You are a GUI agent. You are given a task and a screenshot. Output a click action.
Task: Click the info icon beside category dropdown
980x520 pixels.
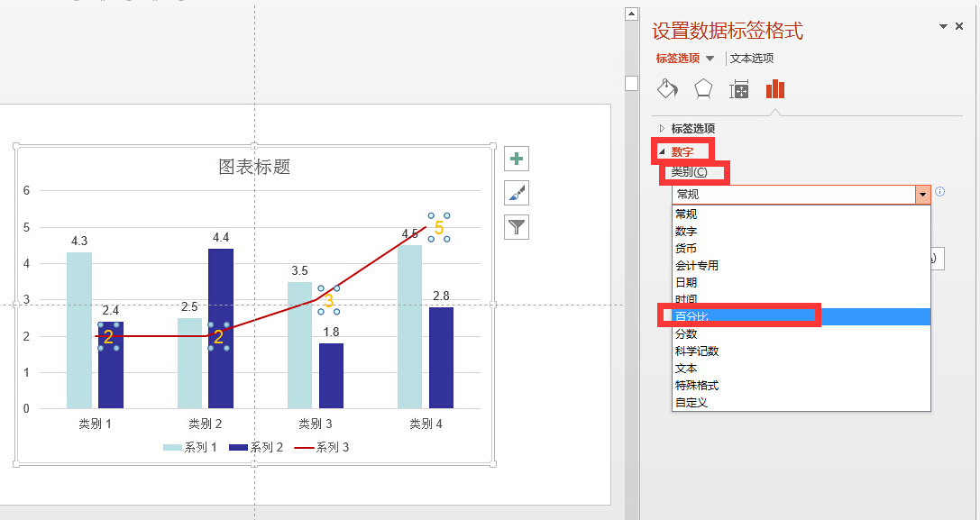coord(939,193)
